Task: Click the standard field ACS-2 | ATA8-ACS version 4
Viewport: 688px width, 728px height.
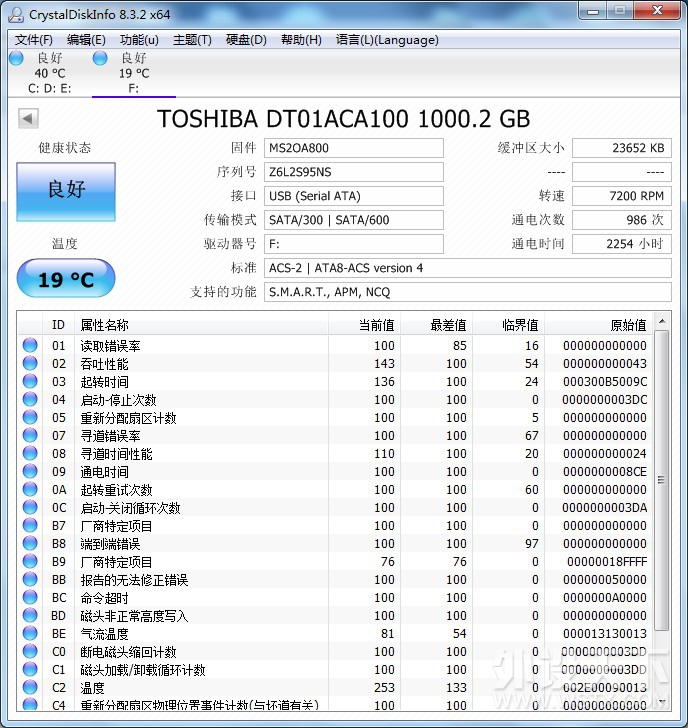Action: click(x=468, y=268)
